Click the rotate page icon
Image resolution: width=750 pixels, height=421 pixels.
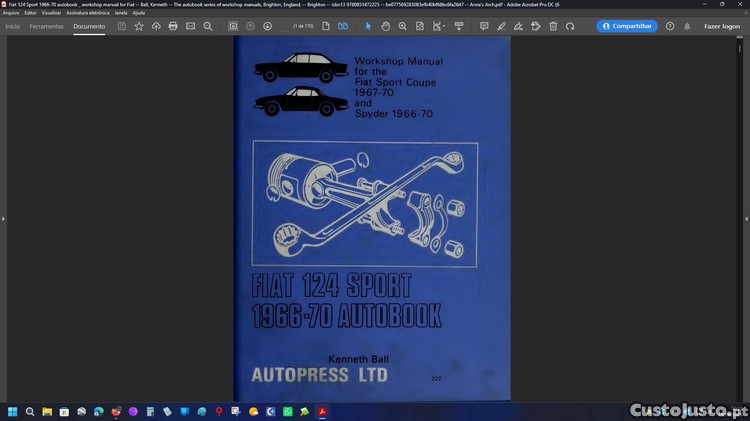570,26
